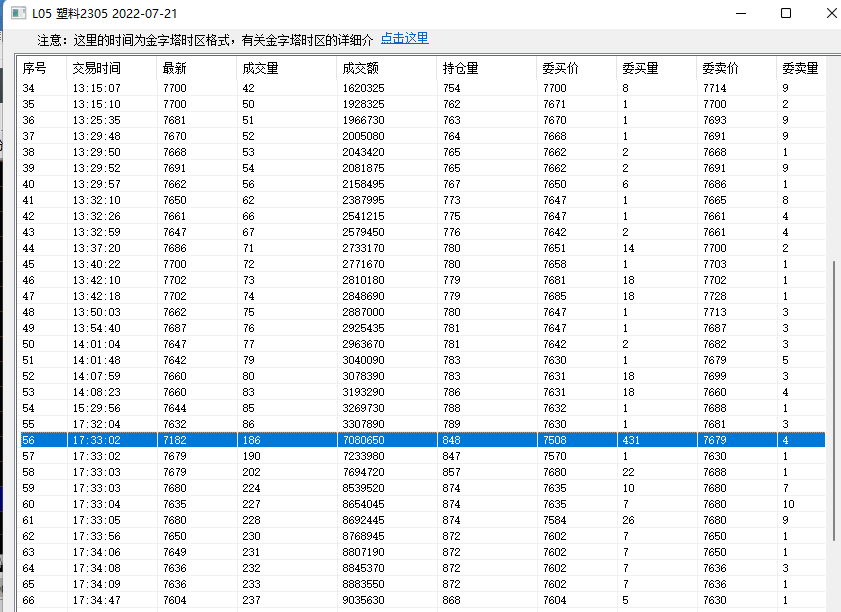
Task: Click the 委卖价 value 7728
Action: [714, 296]
